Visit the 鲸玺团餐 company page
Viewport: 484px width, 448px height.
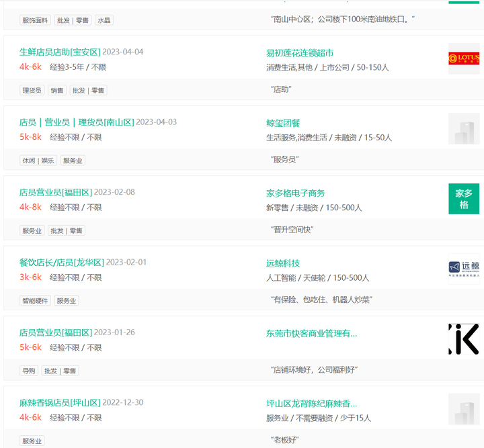(x=283, y=124)
